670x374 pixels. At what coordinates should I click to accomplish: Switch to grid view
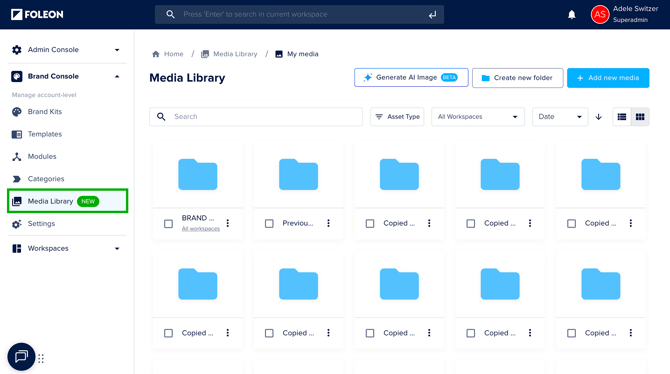(640, 117)
